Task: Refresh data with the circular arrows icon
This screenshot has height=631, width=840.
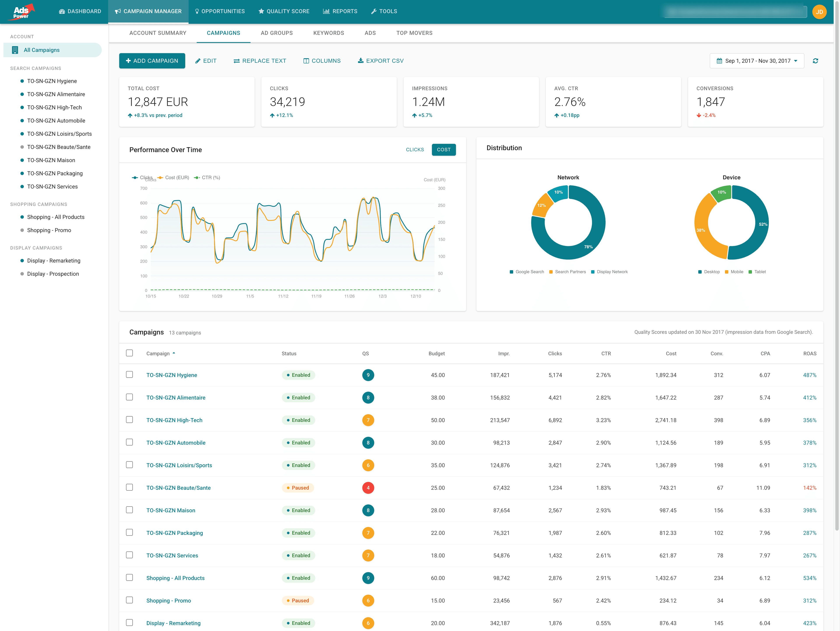Action: point(816,60)
